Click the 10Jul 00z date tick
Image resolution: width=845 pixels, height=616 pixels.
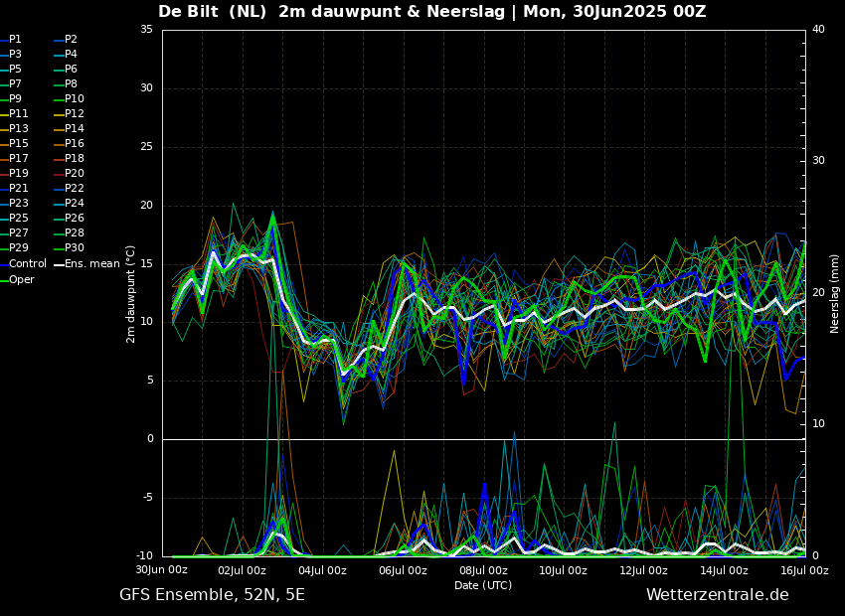pyautogui.click(x=563, y=570)
